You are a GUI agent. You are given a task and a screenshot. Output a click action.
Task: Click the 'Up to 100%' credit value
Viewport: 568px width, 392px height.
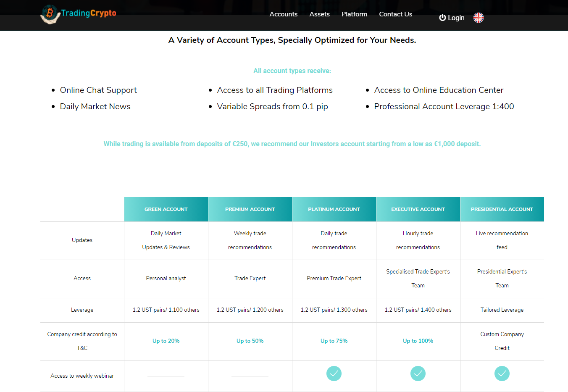(x=418, y=341)
